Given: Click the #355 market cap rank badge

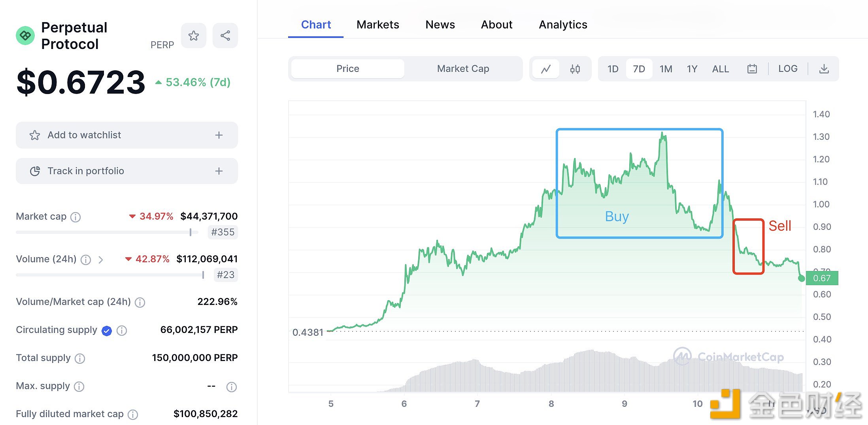Looking at the screenshot, I should (223, 232).
